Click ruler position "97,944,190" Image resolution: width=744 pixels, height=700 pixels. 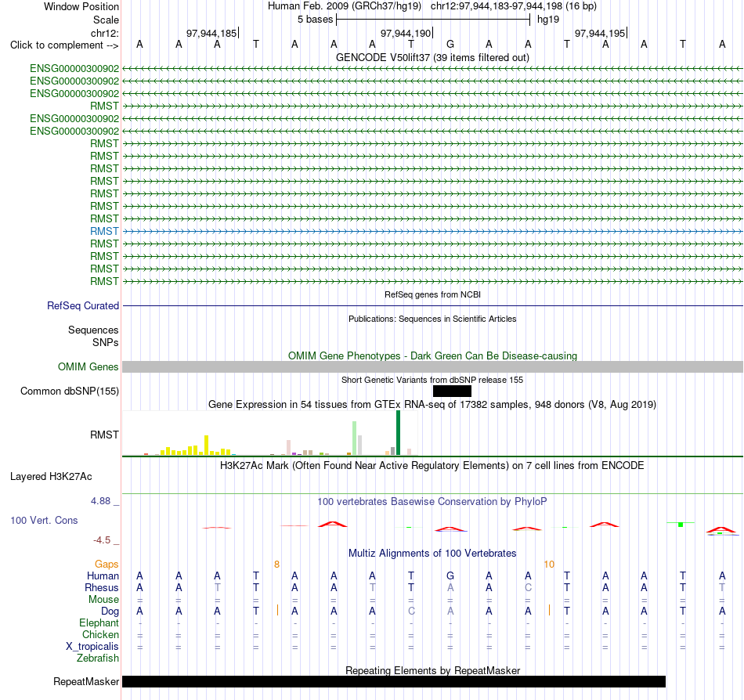click(406, 33)
